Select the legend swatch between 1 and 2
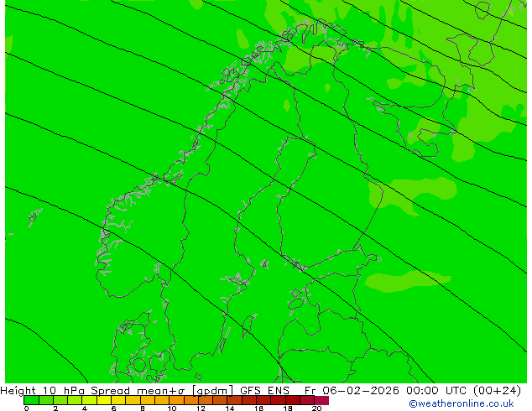Viewport: 532px width, 411px height. click(x=46, y=400)
